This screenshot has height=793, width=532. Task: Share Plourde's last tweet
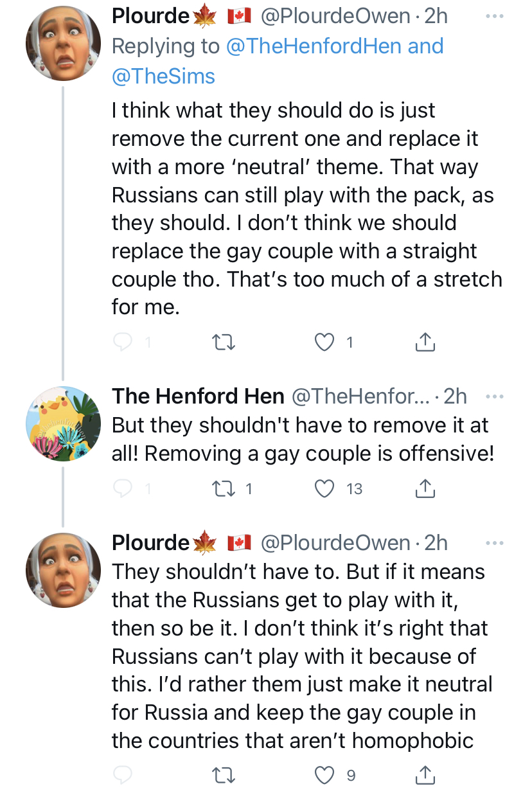[425, 775]
